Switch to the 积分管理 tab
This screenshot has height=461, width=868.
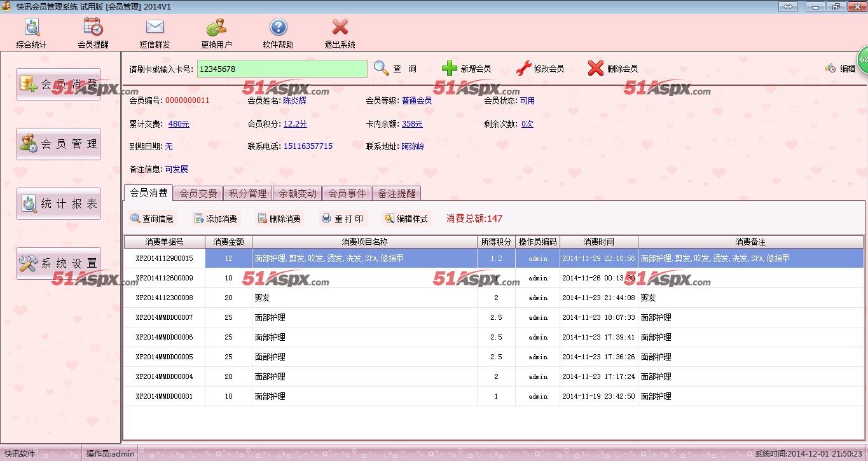248,193
